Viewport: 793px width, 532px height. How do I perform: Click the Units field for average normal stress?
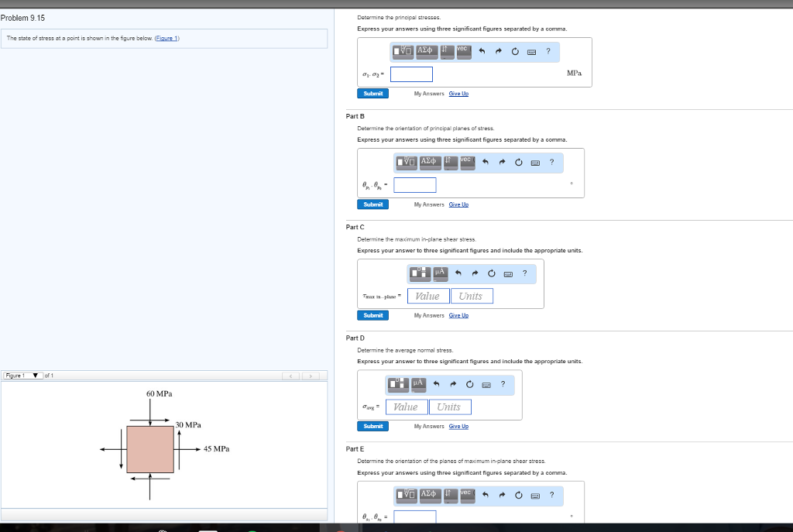pyautogui.click(x=450, y=407)
